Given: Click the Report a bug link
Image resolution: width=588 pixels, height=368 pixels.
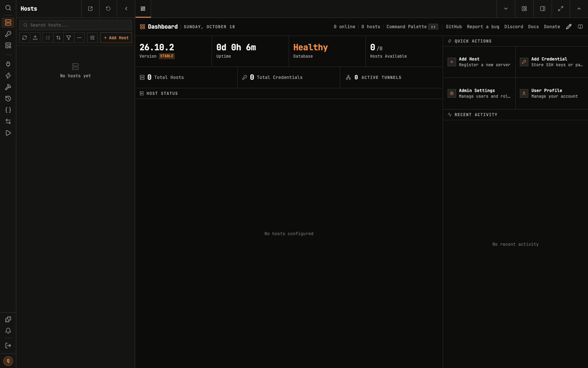Looking at the screenshot, I should 483,27.
